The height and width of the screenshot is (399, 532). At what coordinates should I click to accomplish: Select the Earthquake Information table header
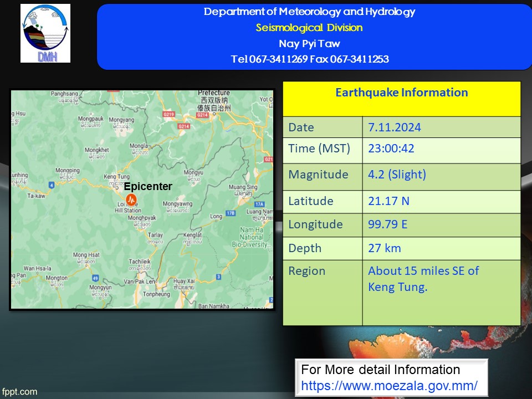(402, 99)
